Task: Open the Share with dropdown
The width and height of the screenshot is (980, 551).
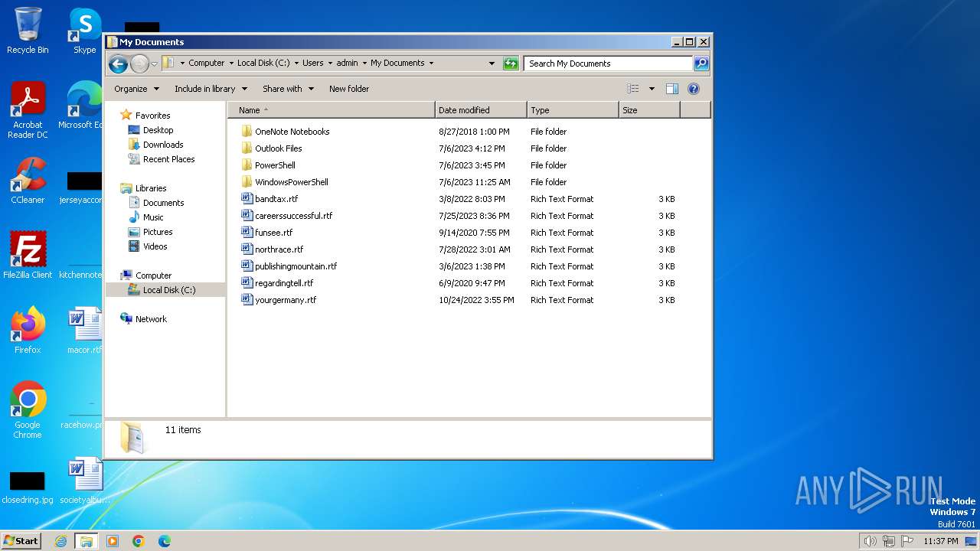Action: (x=288, y=89)
